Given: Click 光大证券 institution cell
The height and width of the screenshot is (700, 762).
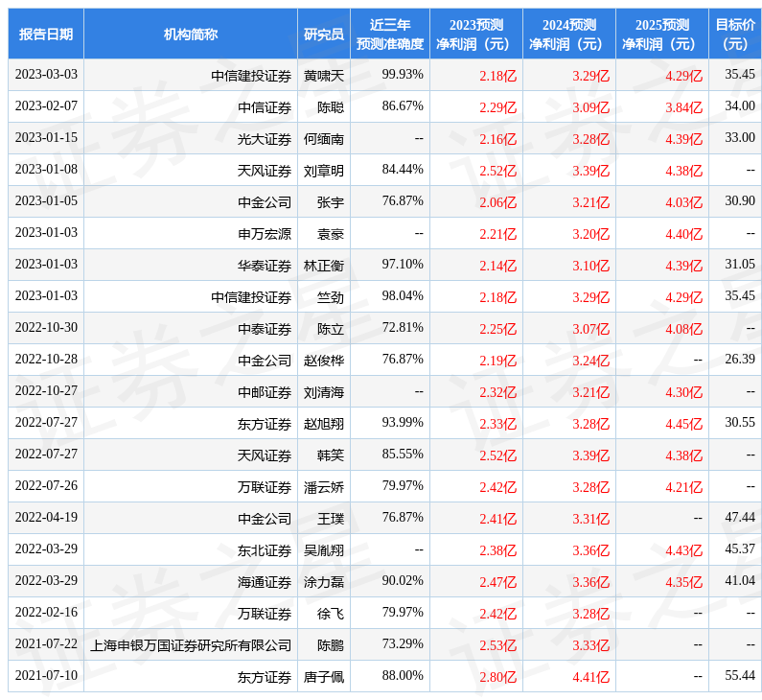Looking at the screenshot, I should pyautogui.click(x=265, y=139).
